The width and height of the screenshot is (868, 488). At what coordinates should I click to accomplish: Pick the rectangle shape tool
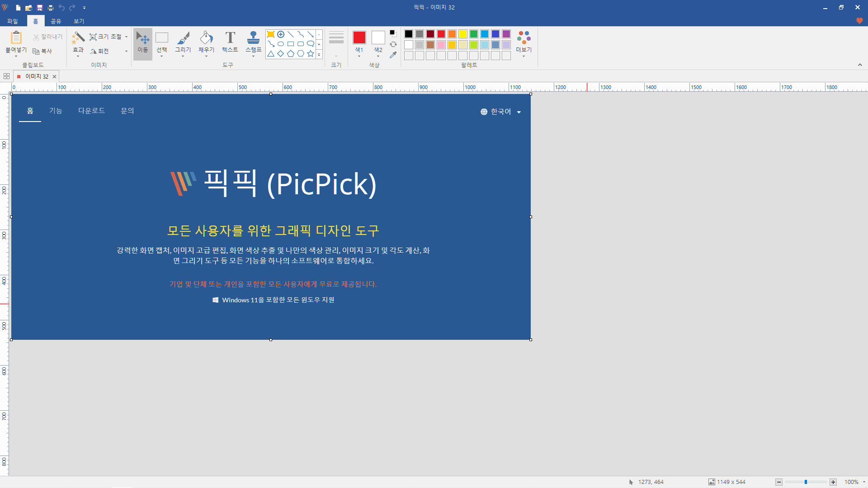(291, 44)
